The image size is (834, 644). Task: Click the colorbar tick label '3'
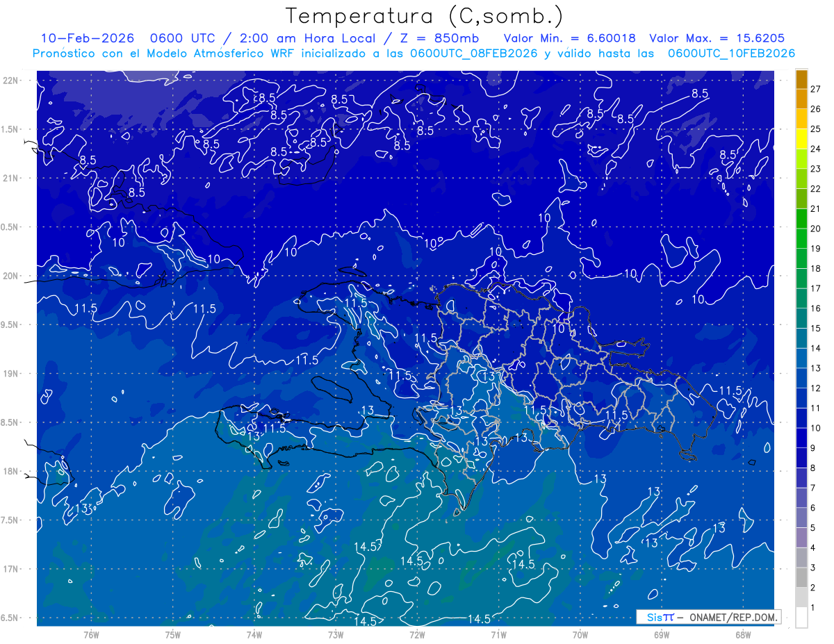pos(813,568)
